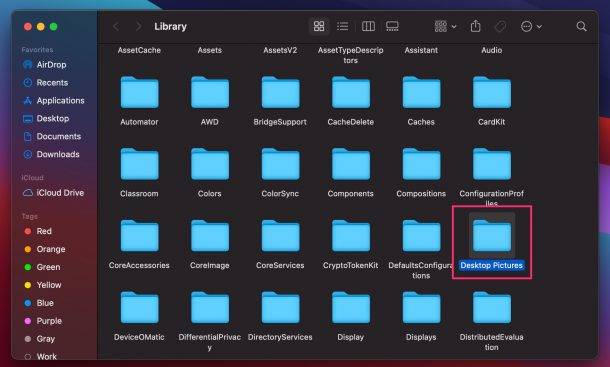Select the CardKit folder
This screenshot has height=367, width=610.
(491, 93)
